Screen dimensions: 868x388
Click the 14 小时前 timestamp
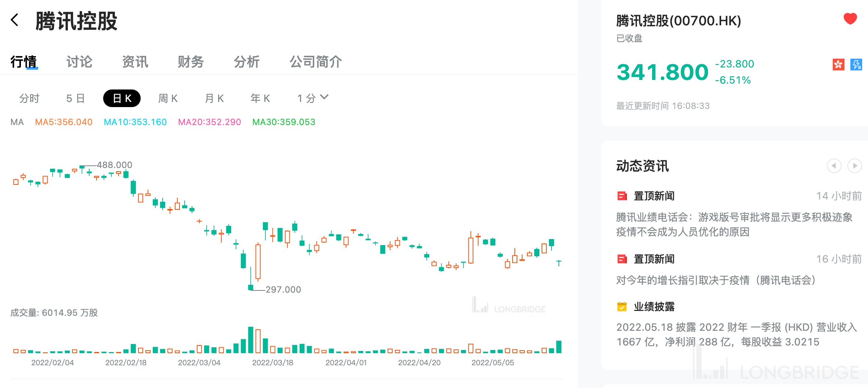[839, 196]
